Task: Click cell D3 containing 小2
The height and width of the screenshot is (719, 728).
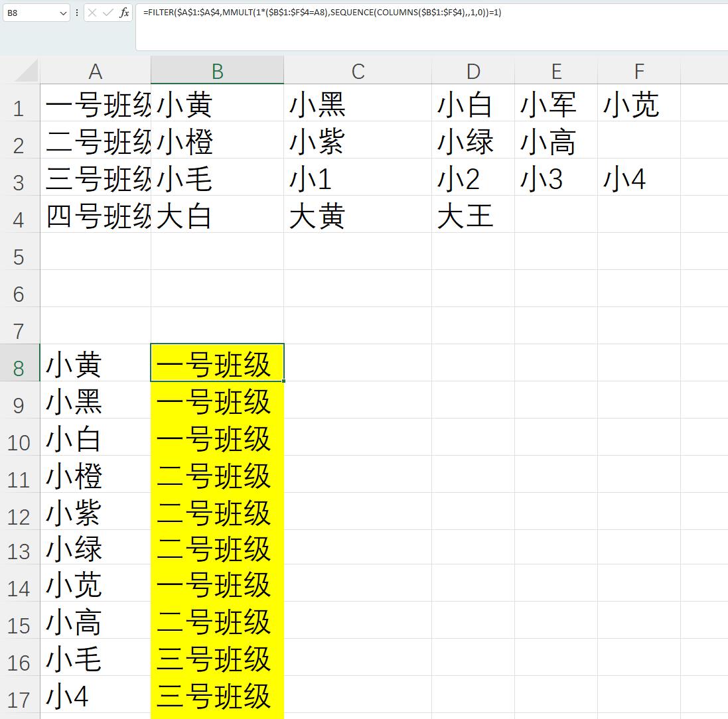Action: tap(473, 177)
